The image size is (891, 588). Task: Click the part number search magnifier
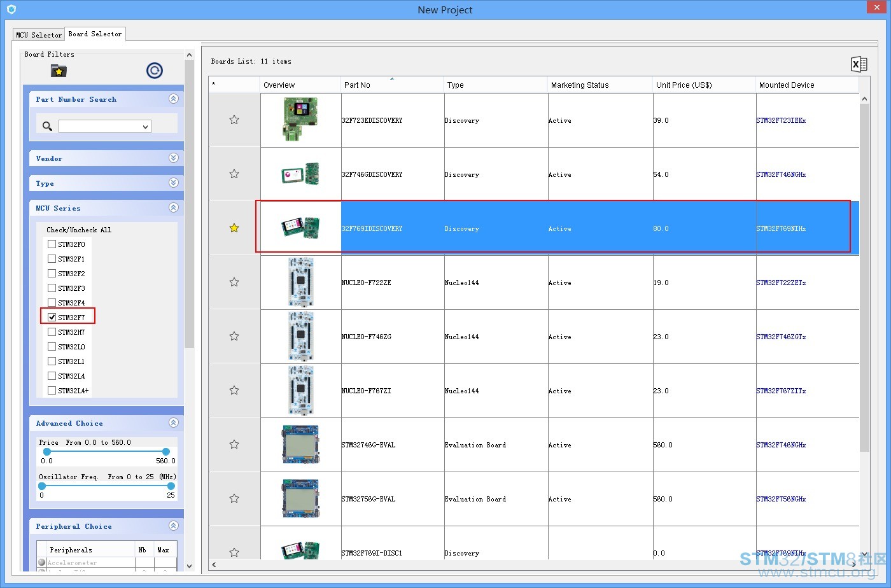click(x=47, y=126)
